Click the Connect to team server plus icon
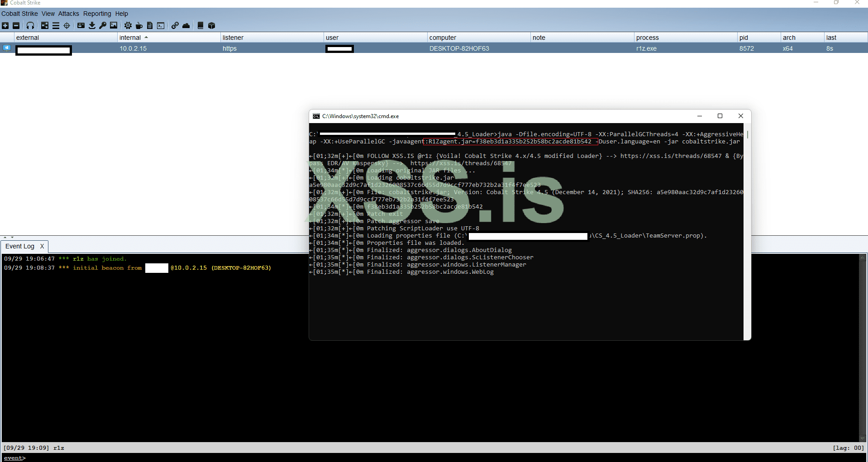Image resolution: width=868 pixels, height=462 pixels. [x=5, y=25]
